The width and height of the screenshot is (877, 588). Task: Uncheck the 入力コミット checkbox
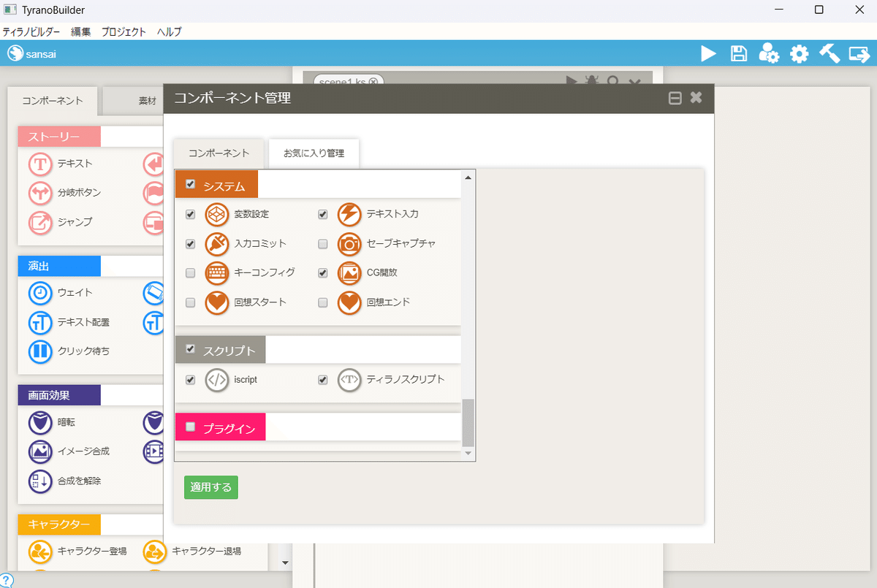pyautogui.click(x=191, y=244)
